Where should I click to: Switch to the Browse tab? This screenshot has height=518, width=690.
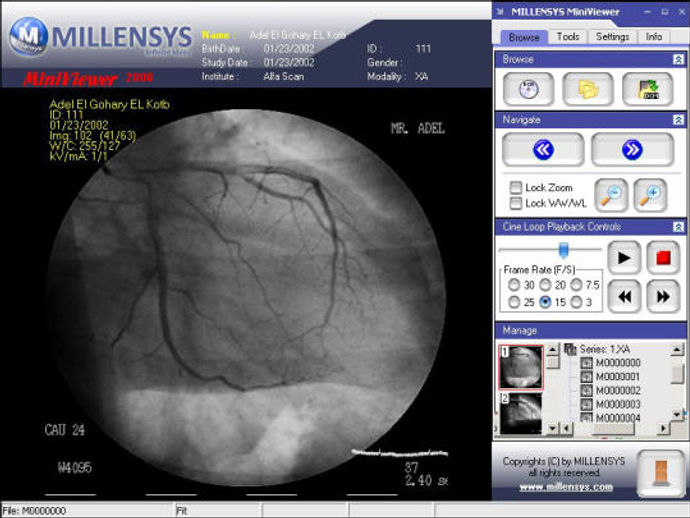(x=524, y=37)
